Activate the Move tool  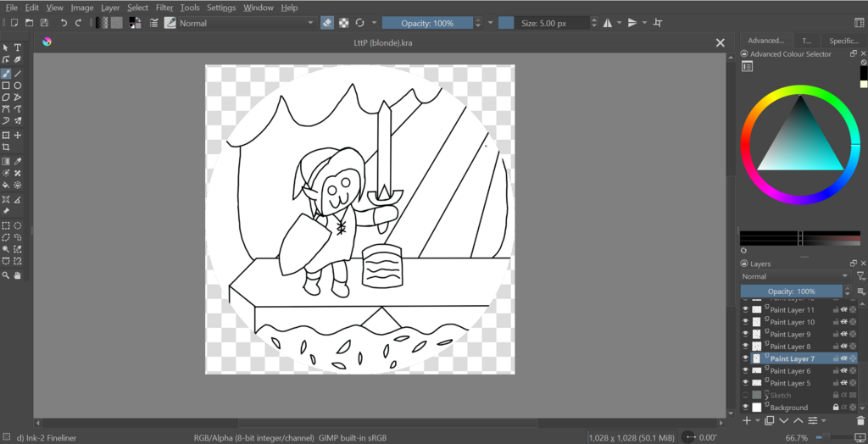click(x=18, y=136)
